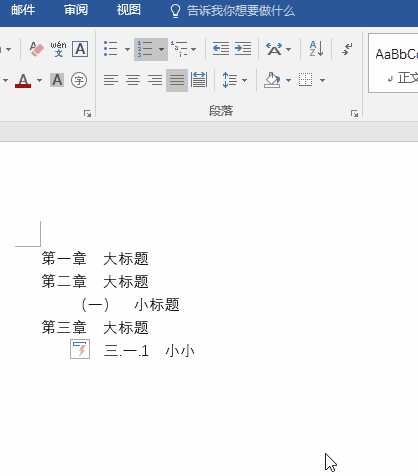
Task: Open the Phonetic Guide wén icon
Action: (x=58, y=49)
